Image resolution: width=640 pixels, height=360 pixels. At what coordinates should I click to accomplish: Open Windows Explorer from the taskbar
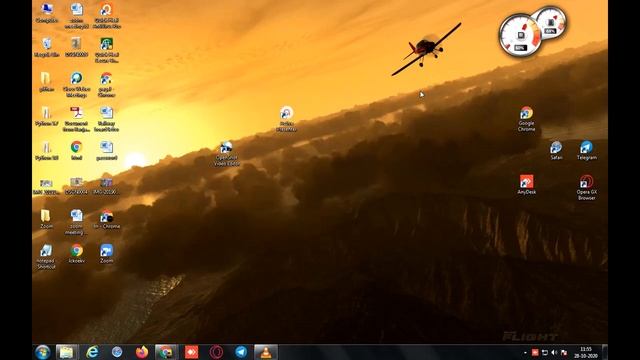(x=67, y=352)
